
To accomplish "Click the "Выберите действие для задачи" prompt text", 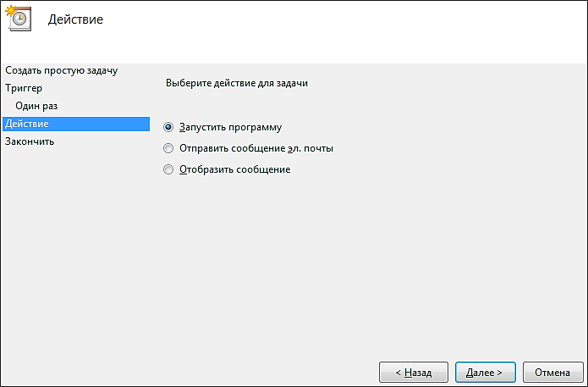I will coord(235,84).
